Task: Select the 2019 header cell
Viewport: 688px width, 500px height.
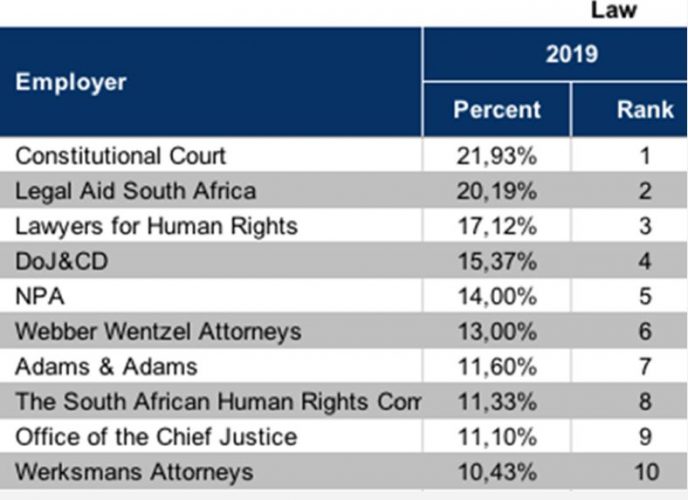Action: pos(571,54)
